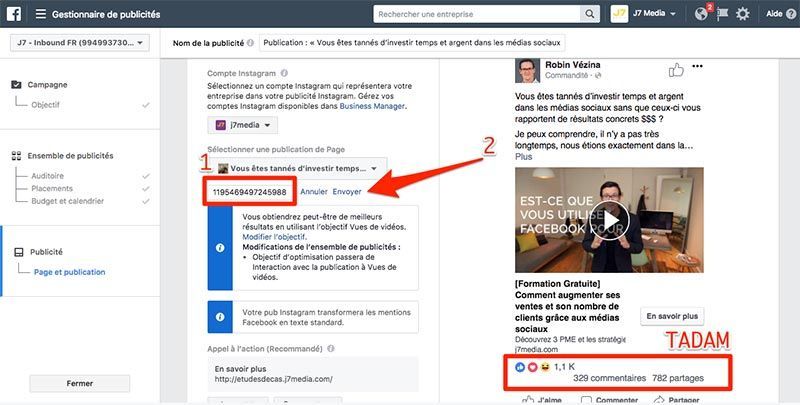Image resolution: width=800 pixels, height=405 pixels.
Task: Expand the page publication selector dropdown
Action: click(x=297, y=169)
